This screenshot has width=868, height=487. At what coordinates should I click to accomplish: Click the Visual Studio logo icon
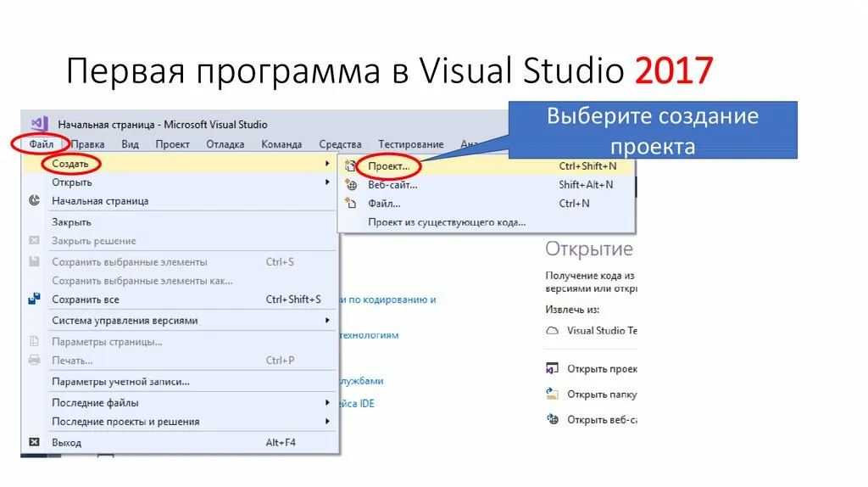coord(39,124)
